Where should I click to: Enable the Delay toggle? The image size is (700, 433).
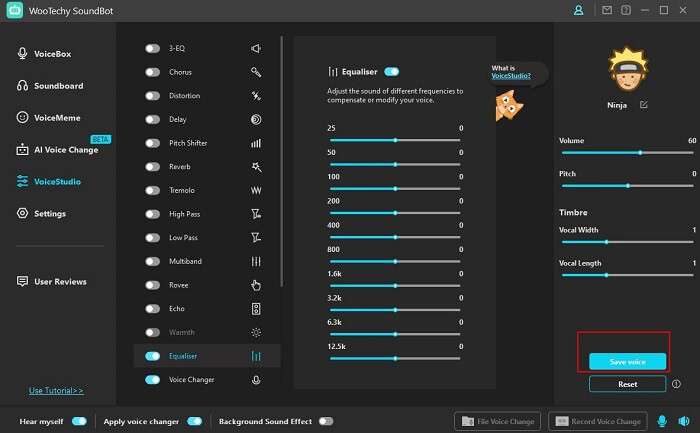point(152,119)
